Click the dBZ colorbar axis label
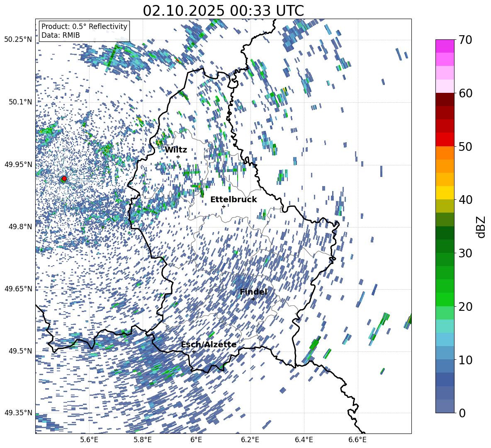 (481, 227)
